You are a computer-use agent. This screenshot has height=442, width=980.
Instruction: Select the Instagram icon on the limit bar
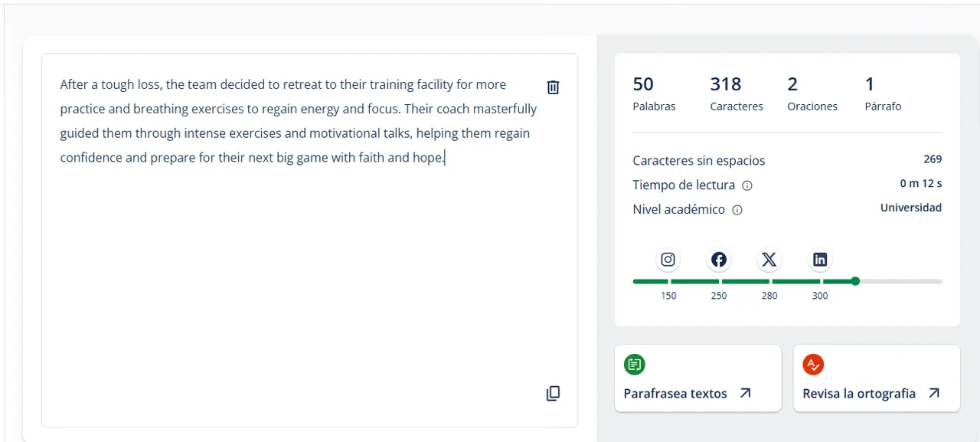[668, 260]
